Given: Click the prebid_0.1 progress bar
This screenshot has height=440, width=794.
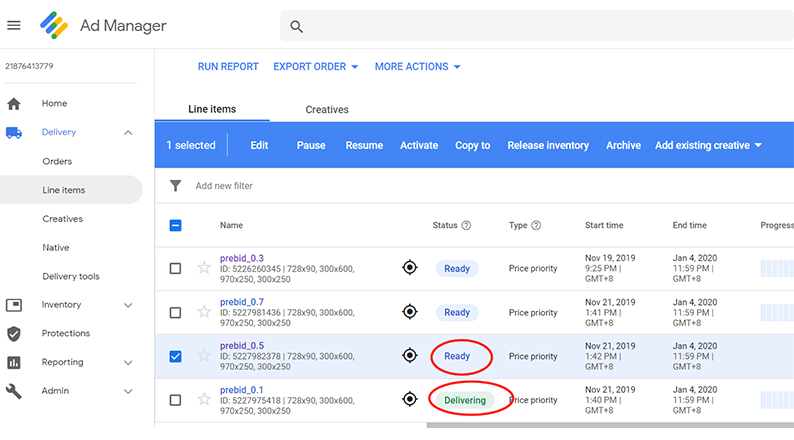Looking at the screenshot, I should point(777,400).
